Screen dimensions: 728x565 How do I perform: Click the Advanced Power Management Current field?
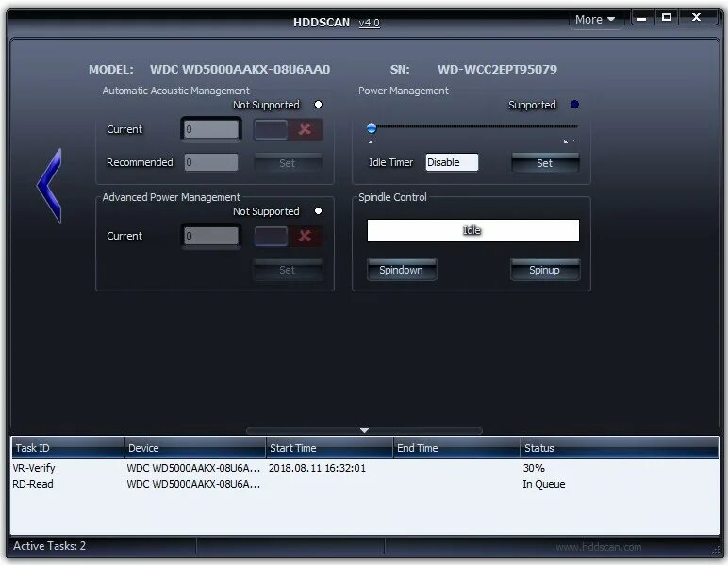[x=211, y=237]
